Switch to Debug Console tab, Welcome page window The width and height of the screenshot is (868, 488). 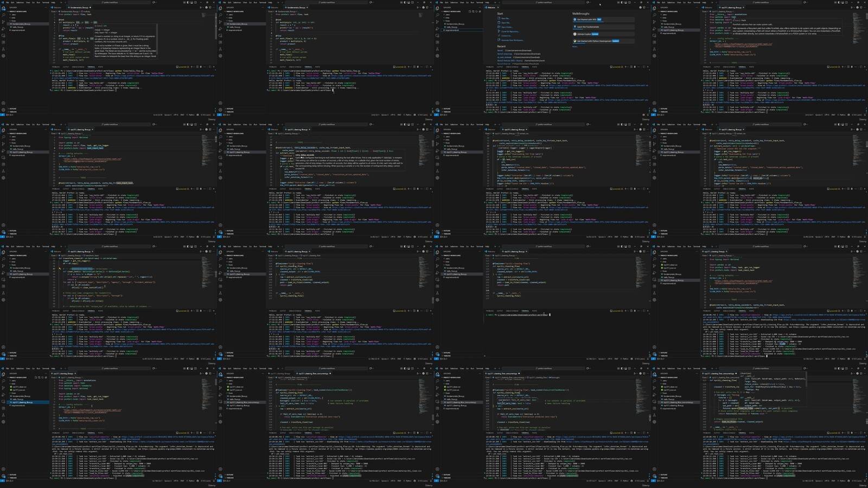[512, 67]
